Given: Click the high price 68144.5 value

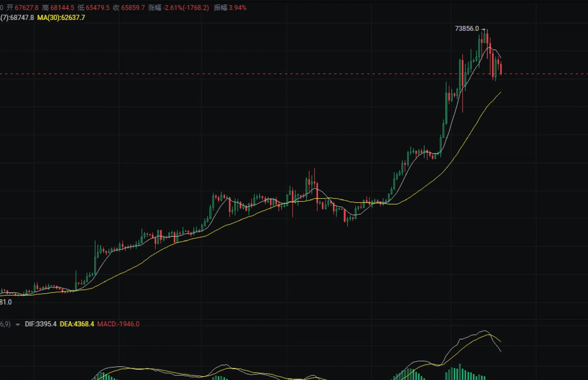Looking at the screenshot, I should [x=62, y=8].
